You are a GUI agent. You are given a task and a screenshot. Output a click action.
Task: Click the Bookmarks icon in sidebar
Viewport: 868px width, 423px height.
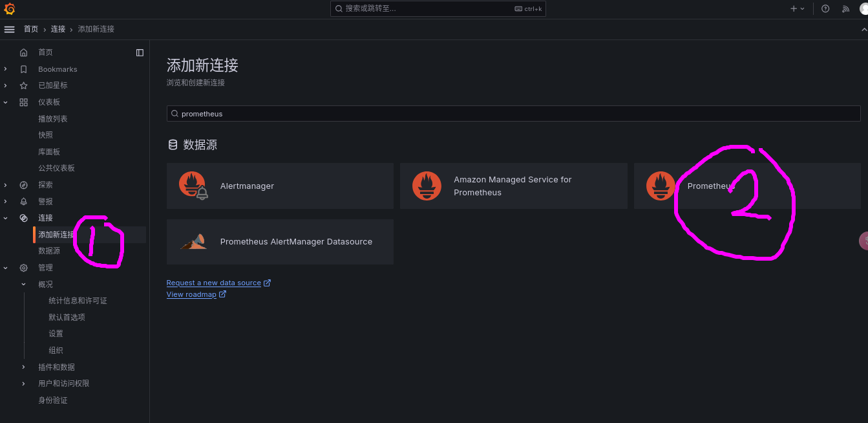pyautogui.click(x=24, y=69)
